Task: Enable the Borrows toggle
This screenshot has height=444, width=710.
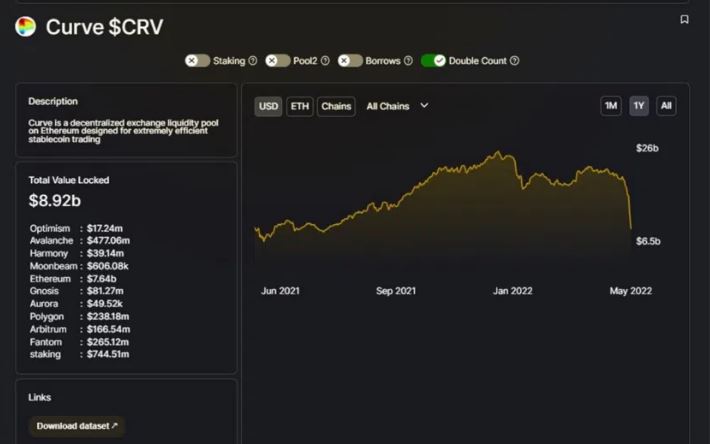Action: click(x=350, y=61)
